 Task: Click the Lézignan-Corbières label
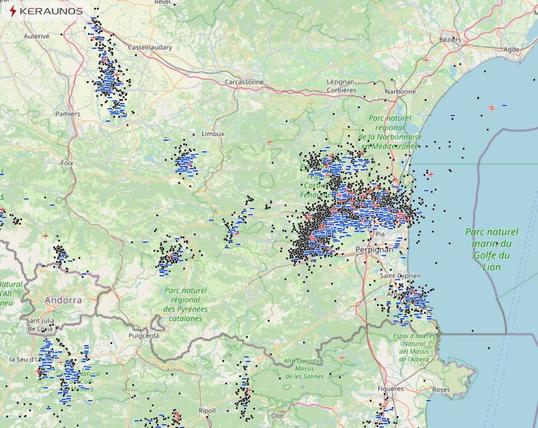tap(341, 86)
